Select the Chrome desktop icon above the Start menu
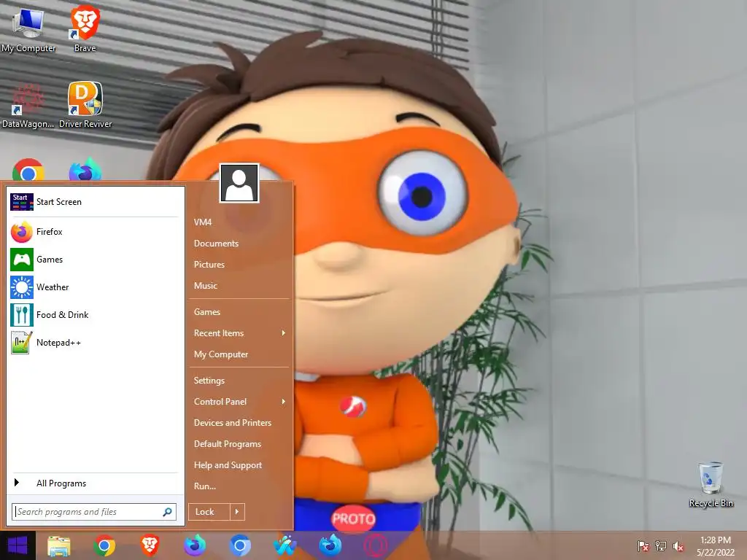The image size is (747, 560). click(28, 170)
